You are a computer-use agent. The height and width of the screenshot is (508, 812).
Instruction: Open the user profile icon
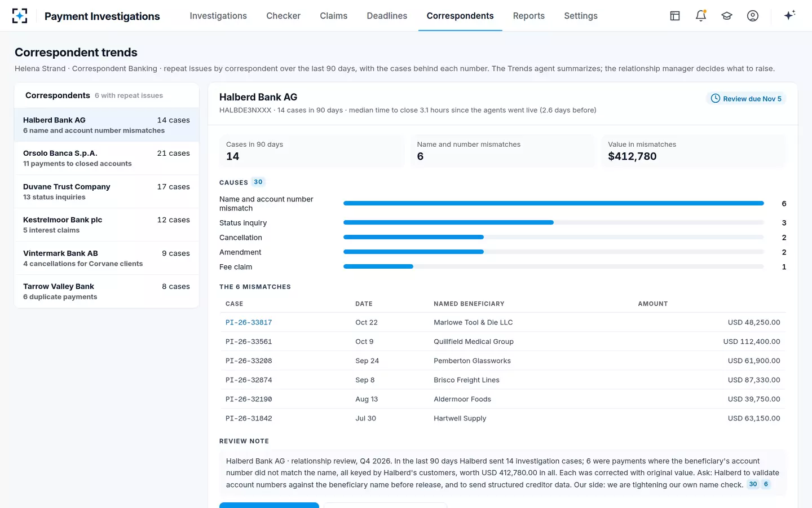(x=753, y=16)
